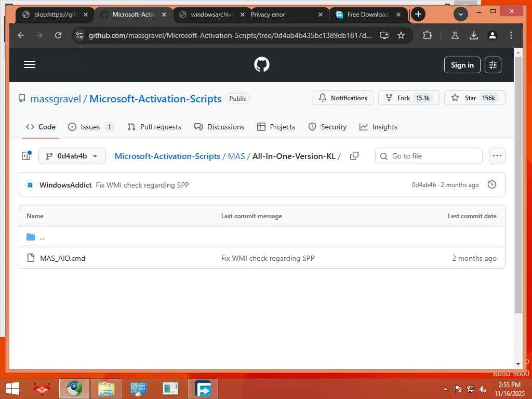Open commit message in the MAS_AIO.cmd row

click(268, 258)
